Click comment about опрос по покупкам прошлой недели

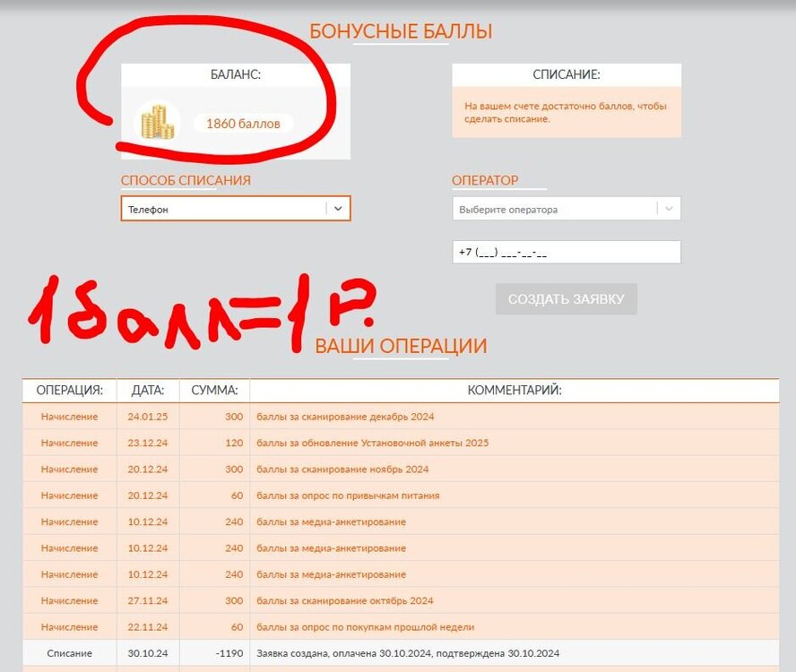tap(366, 627)
